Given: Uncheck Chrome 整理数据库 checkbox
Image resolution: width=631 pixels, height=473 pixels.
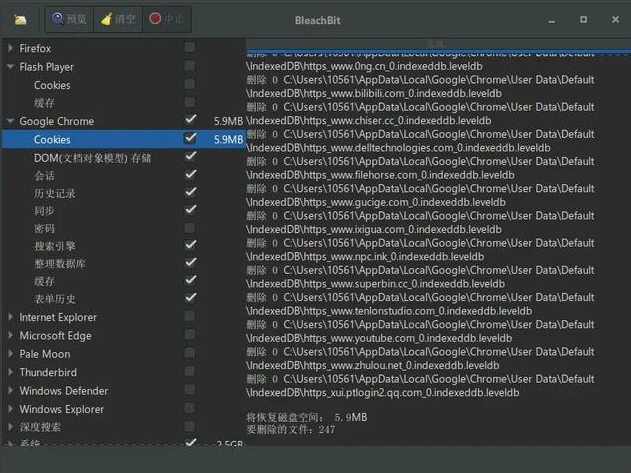Looking at the screenshot, I should [x=190, y=262].
